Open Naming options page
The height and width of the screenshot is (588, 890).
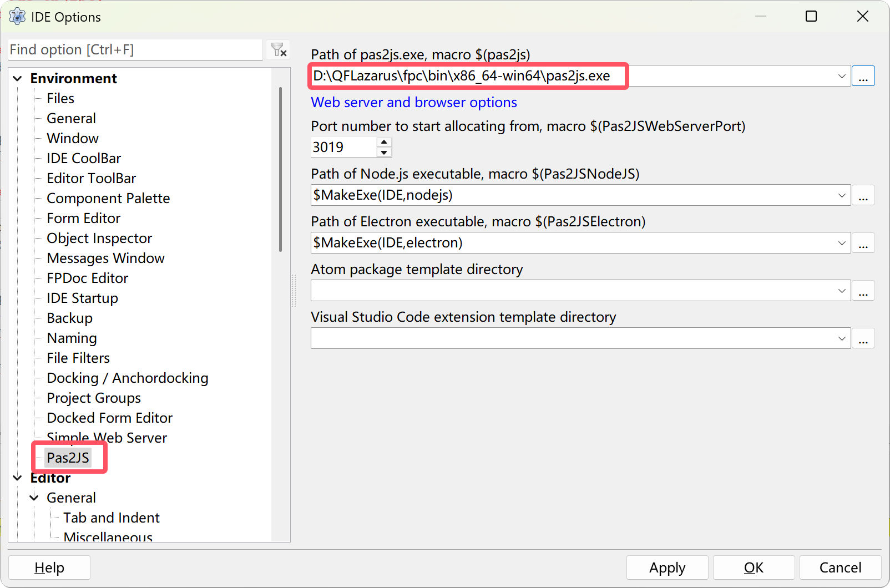click(x=72, y=338)
